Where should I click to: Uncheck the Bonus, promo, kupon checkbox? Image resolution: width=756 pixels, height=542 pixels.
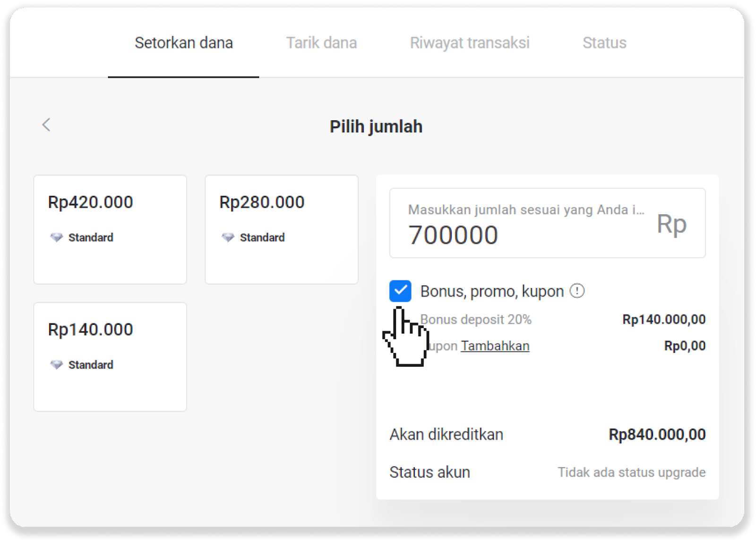tap(400, 291)
